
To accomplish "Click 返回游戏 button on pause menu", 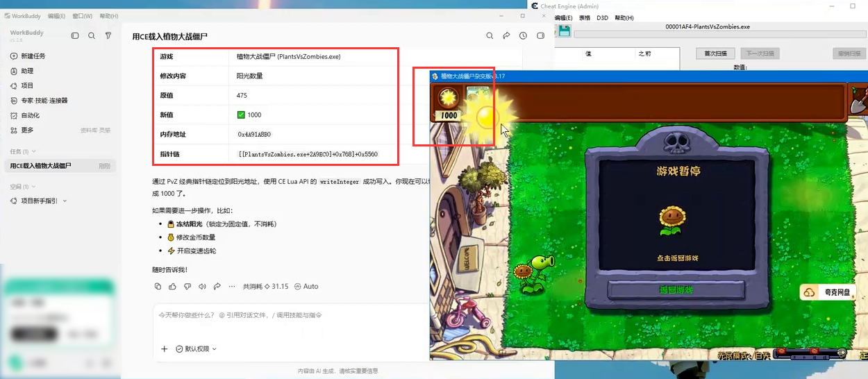I will 675,291.
